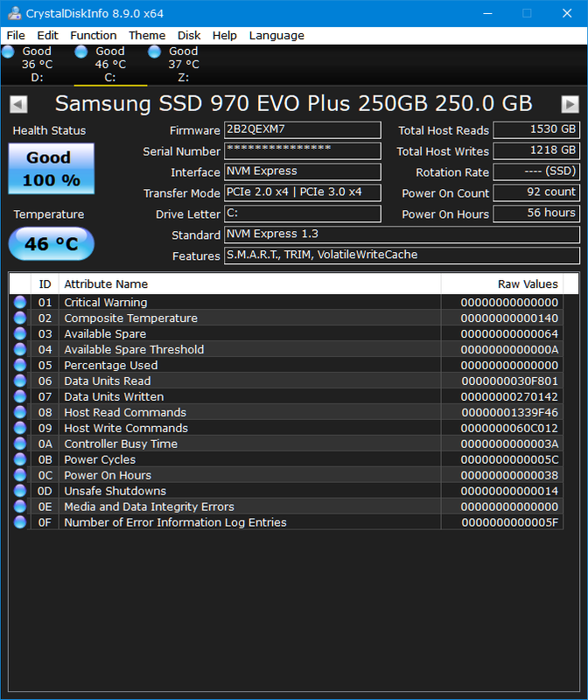
Task: Open the Function menu
Action: (94, 35)
